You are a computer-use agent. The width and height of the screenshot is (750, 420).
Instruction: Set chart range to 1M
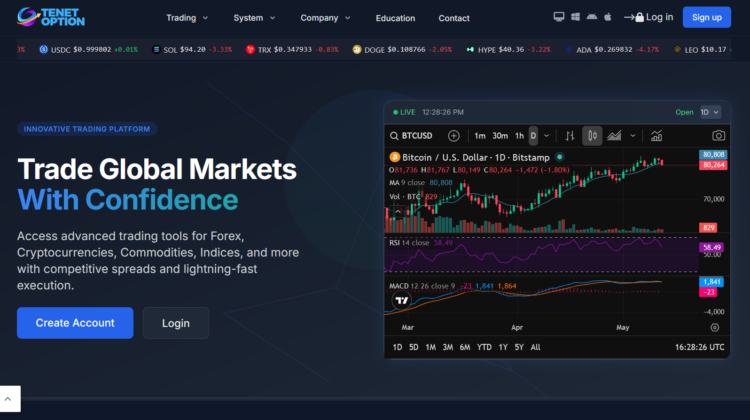click(430, 347)
